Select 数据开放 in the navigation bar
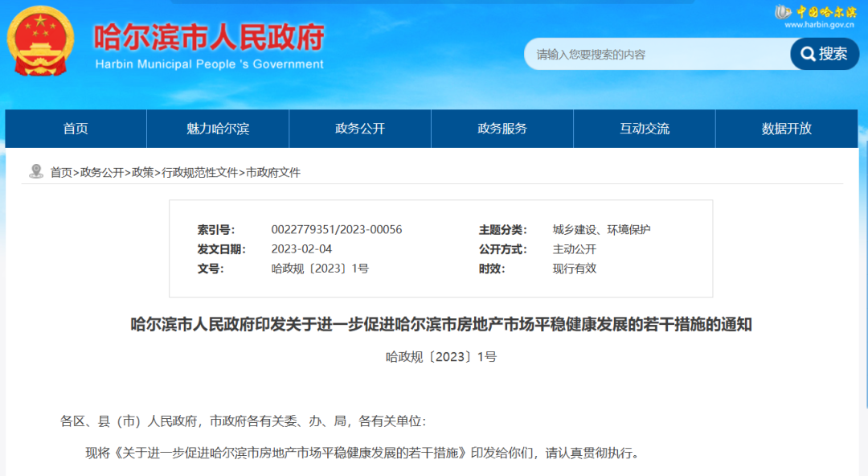 click(x=787, y=129)
